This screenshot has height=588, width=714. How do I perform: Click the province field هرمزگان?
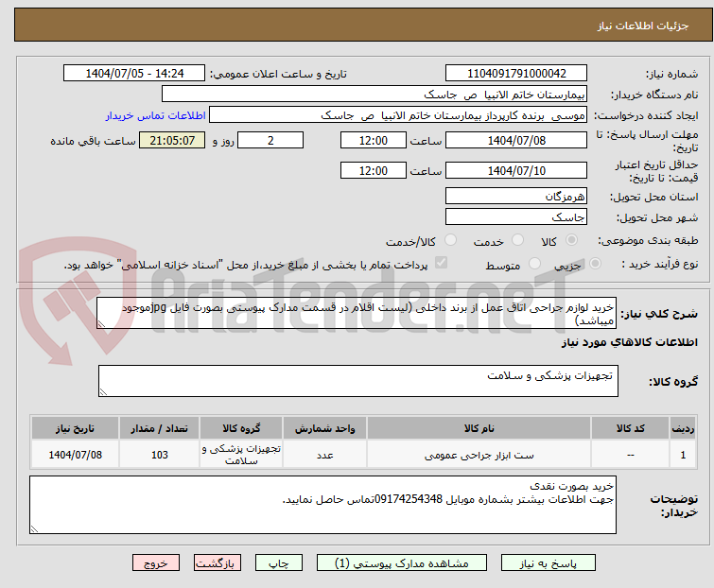(x=516, y=196)
